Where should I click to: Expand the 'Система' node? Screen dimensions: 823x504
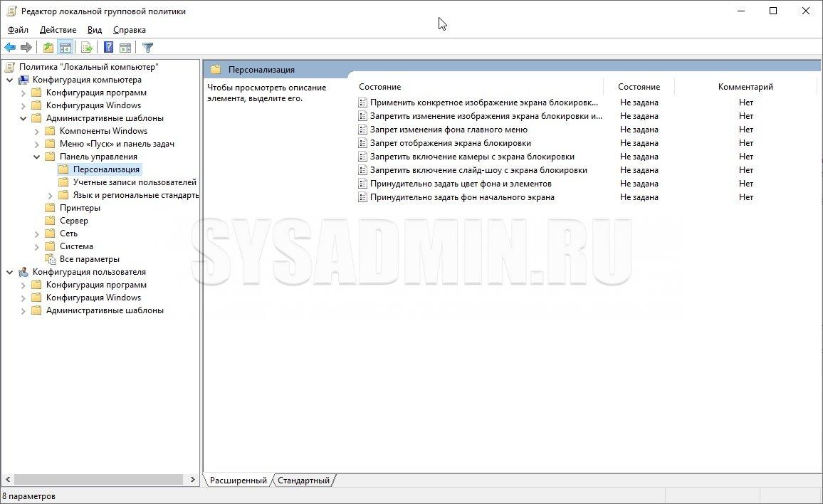(x=37, y=247)
